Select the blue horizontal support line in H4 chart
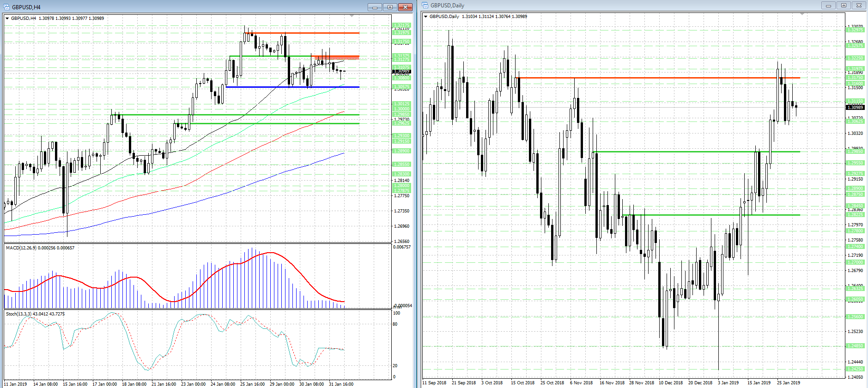Image resolution: width=868 pixels, height=388 pixels. 292,87
